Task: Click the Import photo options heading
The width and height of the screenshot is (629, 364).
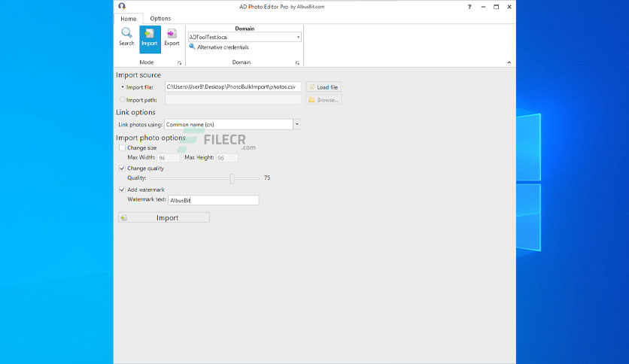Action: click(150, 138)
